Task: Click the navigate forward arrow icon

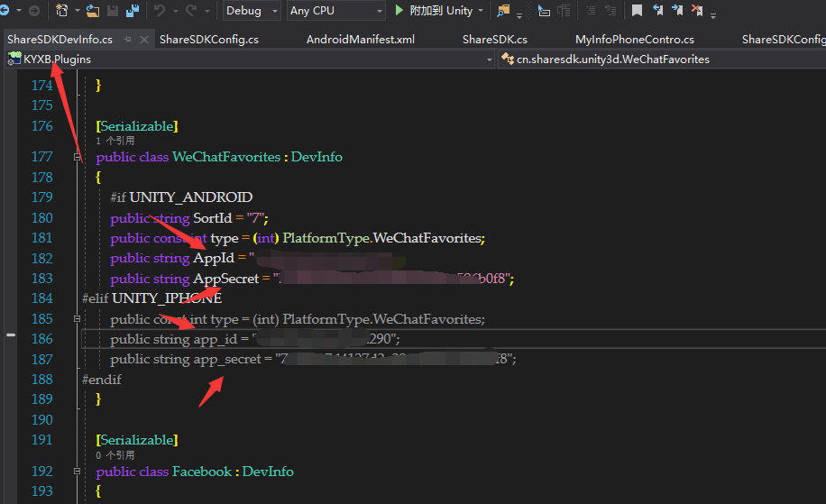Action: (33, 11)
